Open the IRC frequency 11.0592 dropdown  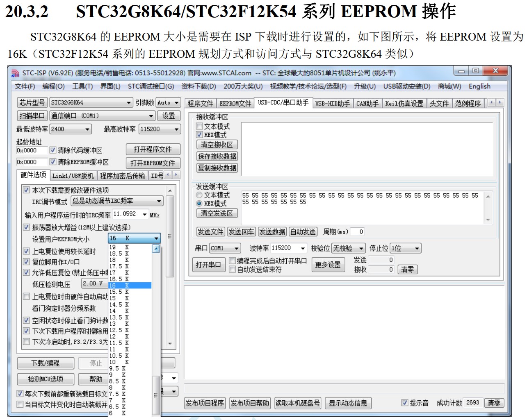pyautogui.click(x=144, y=214)
